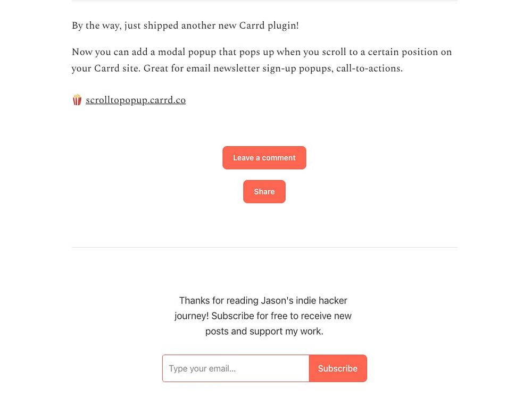This screenshot has height=398, width=532.
Task: Click the divider line below the Share button
Action: (264, 247)
